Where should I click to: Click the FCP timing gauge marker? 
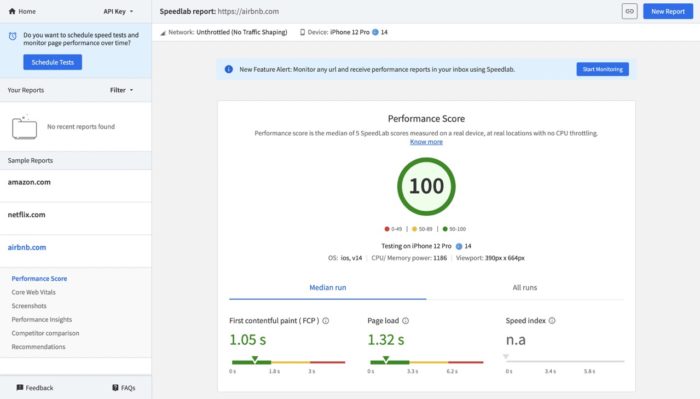coord(254,359)
